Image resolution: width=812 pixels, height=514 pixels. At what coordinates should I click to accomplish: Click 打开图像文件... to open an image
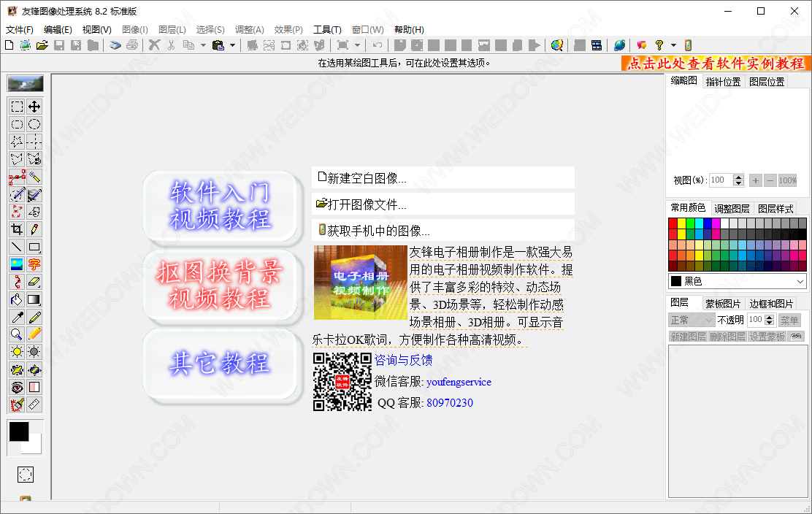coord(443,204)
